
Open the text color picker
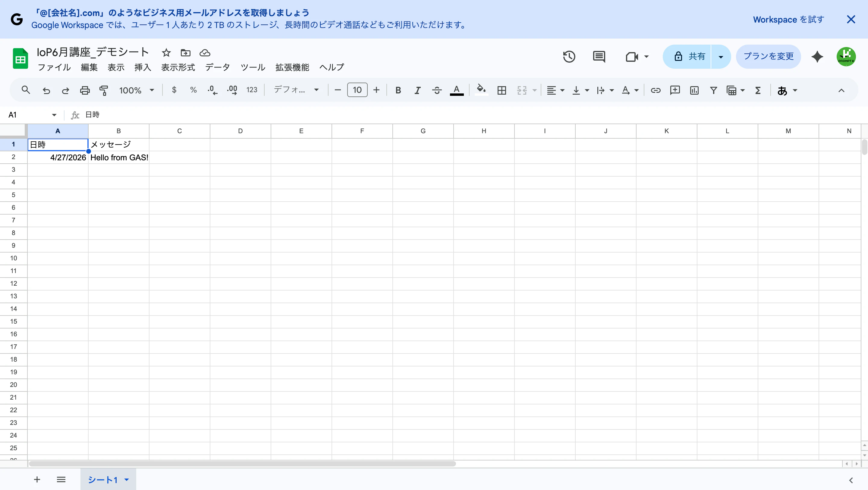click(x=457, y=90)
